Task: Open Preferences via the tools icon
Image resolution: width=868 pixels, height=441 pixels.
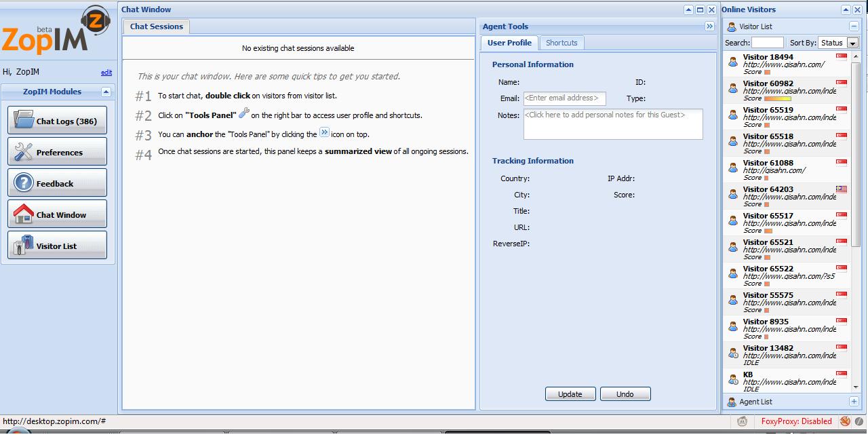Action: 24,152
